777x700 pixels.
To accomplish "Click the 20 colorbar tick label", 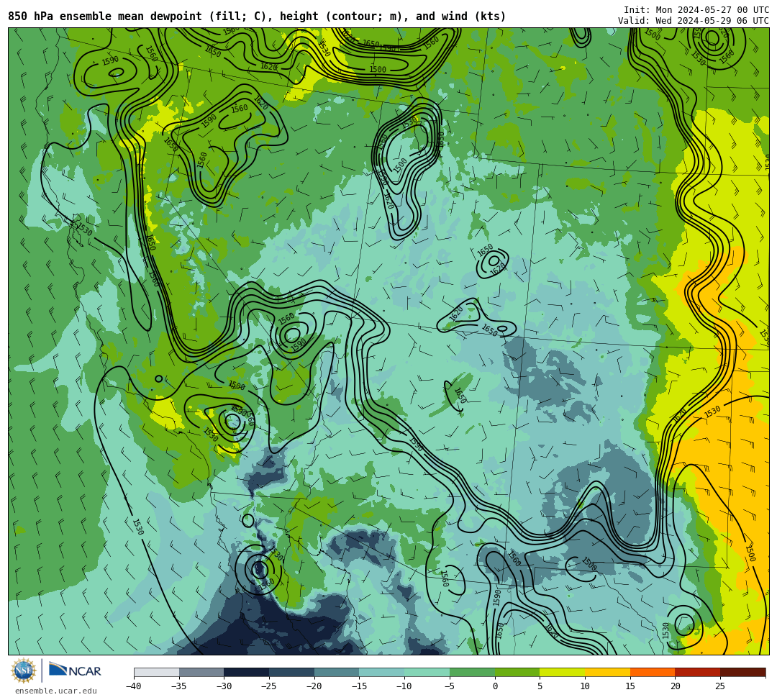I will [x=676, y=686].
